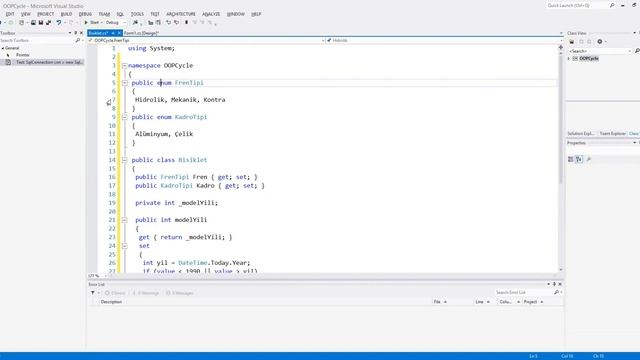This screenshot has width=640, height=360.
Task: Open the BUILD menu
Action: pos(66,14)
